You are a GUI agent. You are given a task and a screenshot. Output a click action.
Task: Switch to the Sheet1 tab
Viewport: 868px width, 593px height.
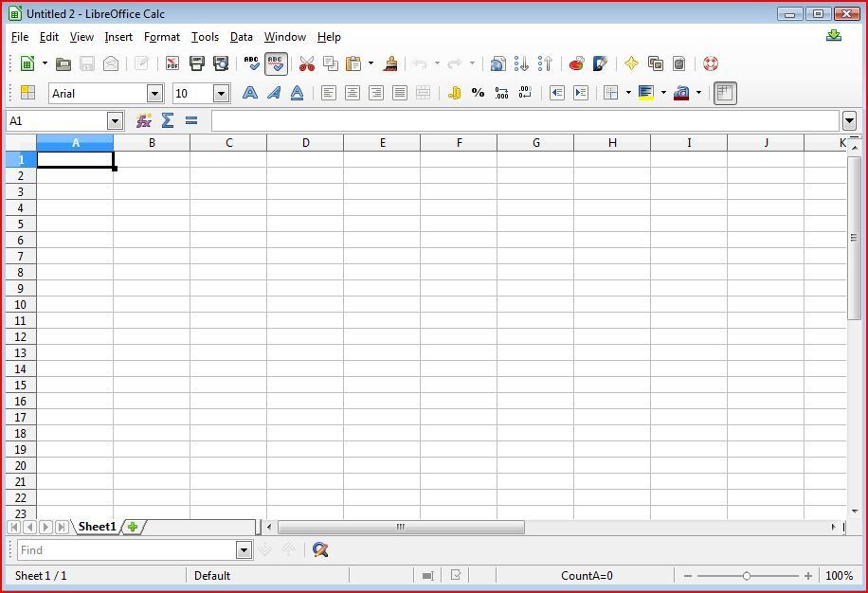click(x=97, y=527)
